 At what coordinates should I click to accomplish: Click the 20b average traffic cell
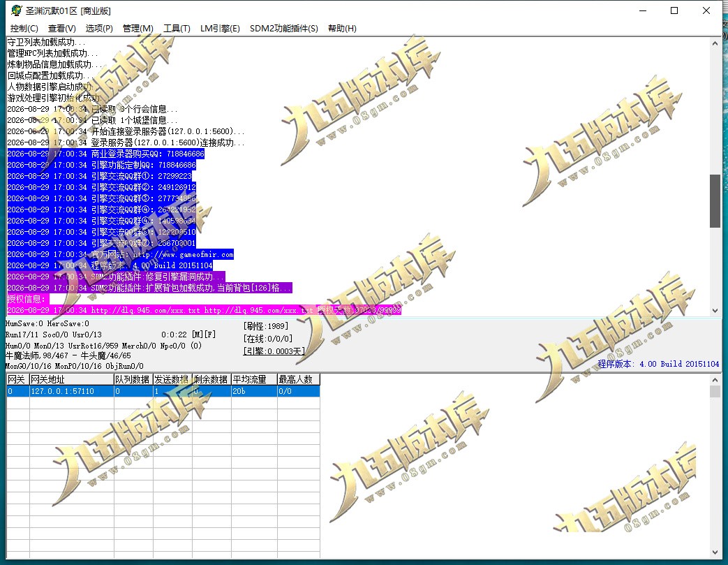tap(254, 391)
